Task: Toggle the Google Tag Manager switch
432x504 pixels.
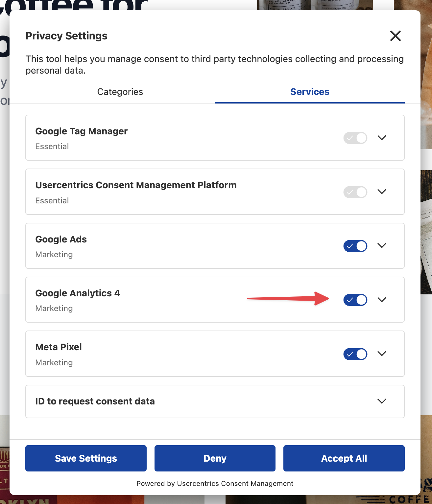Action: click(355, 138)
